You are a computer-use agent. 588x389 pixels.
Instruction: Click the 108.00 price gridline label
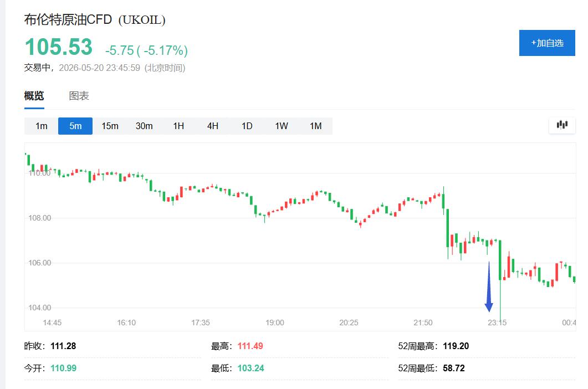[40, 218]
